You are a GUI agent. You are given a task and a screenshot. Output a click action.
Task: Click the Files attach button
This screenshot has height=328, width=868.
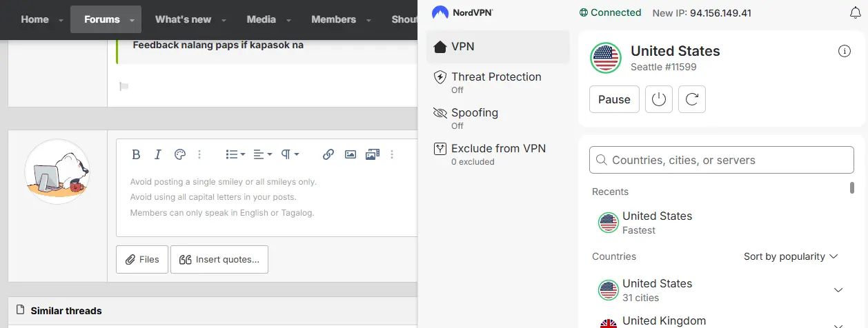[142, 260]
